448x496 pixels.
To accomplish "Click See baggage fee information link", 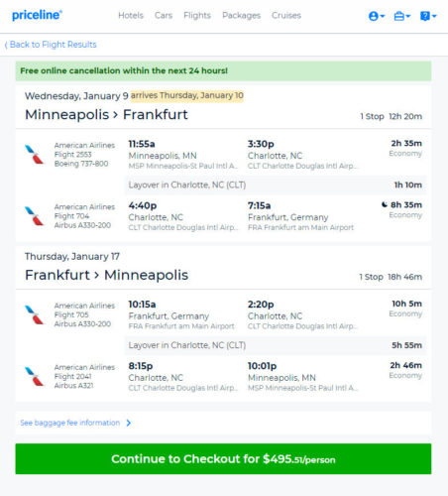I will 70,423.
